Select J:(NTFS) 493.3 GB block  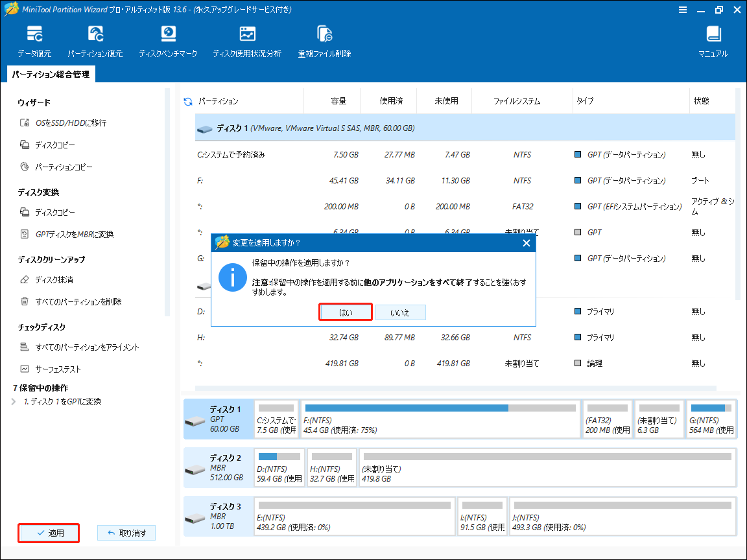pyautogui.click(x=622, y=517)
